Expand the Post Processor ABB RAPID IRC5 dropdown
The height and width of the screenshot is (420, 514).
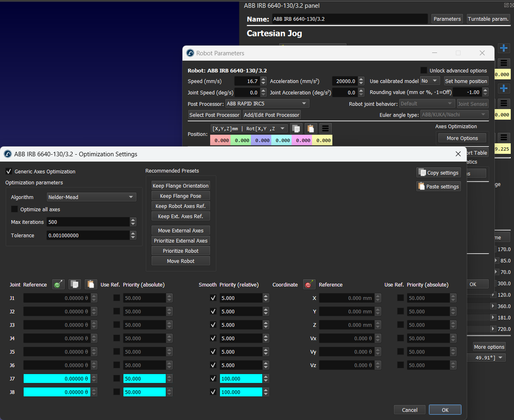[267, 104]
